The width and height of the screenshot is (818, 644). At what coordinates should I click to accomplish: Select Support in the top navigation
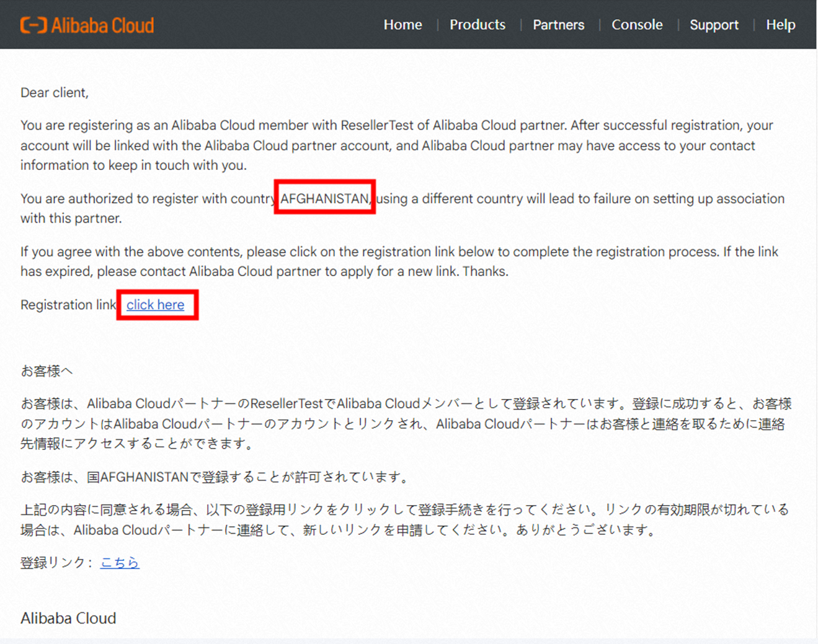(x=714, y=25)
